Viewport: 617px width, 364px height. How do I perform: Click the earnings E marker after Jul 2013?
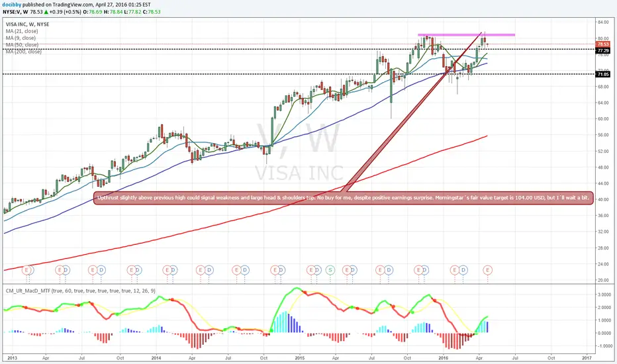coord(93,270)
